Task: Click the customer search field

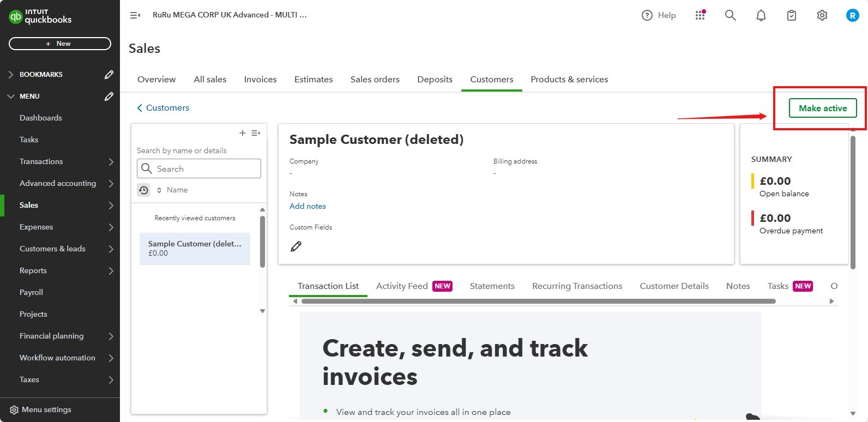Action: point(205,168)
